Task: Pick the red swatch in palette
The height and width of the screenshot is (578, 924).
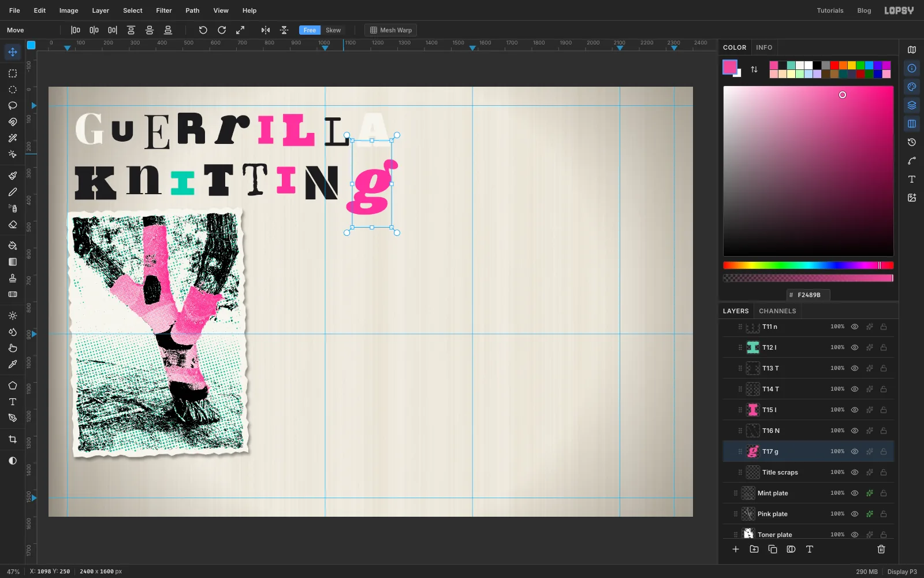Action: coord(834,65)
